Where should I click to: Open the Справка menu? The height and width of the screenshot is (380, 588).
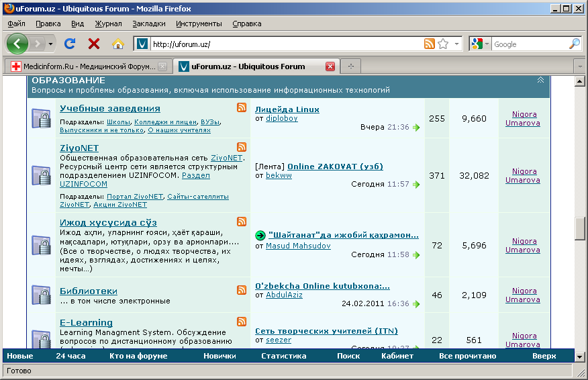pyautogui.click(x=247, y=23)
